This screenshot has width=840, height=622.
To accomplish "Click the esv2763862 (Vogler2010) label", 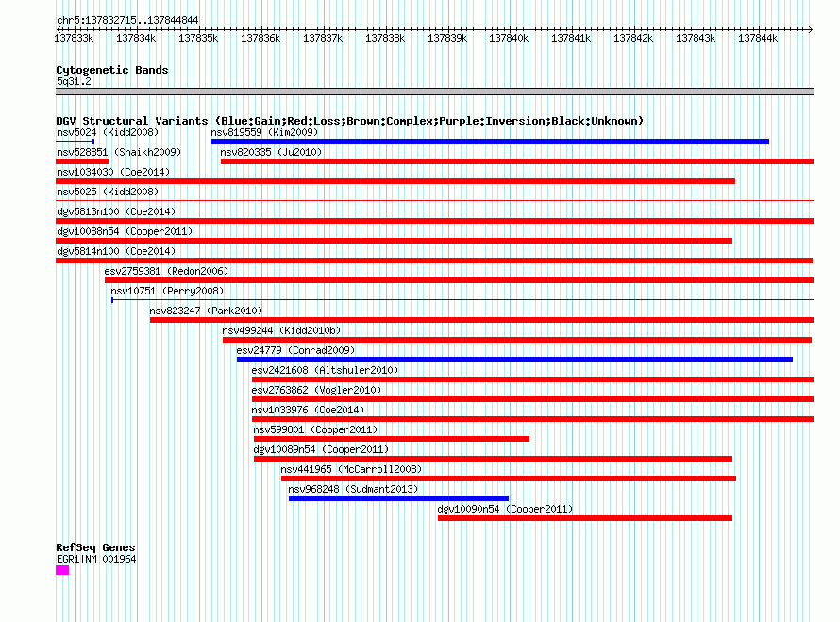I will click(x=316, y=390).
